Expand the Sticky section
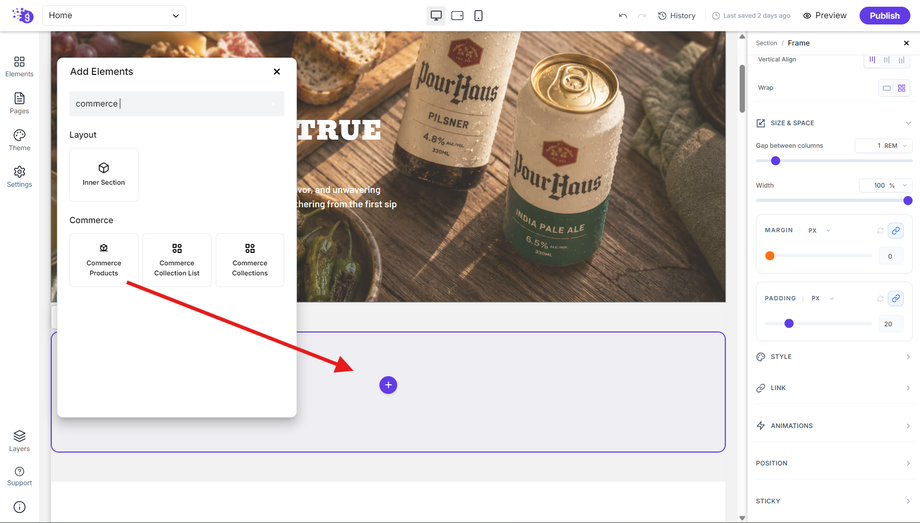This screenshot has height=523, width=920. [x=834, y=501]
